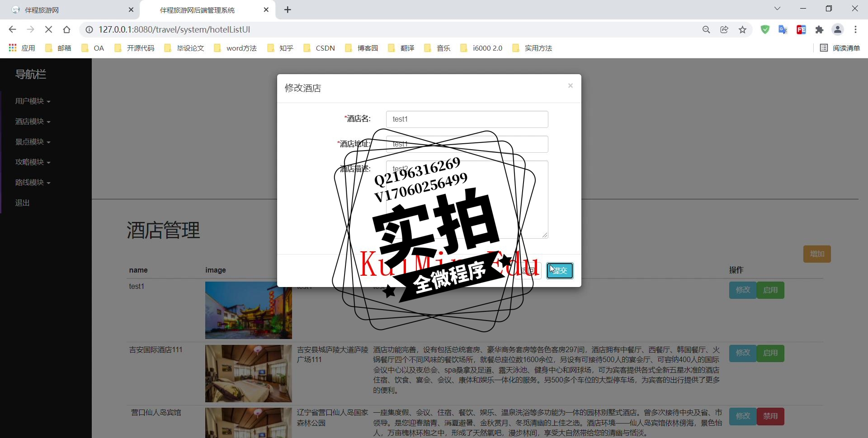Open the i6000 2.0 bookmark folder
868x438 pixels.
click(481, 48)
